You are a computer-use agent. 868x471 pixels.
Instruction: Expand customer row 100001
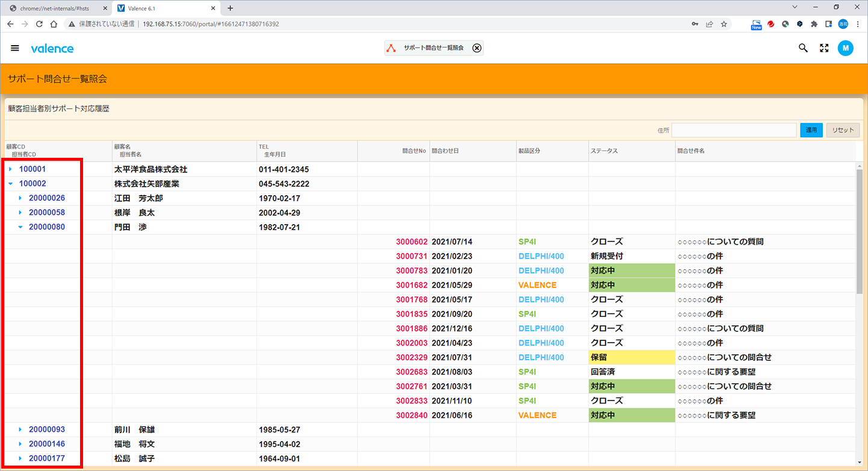point(11,169)
